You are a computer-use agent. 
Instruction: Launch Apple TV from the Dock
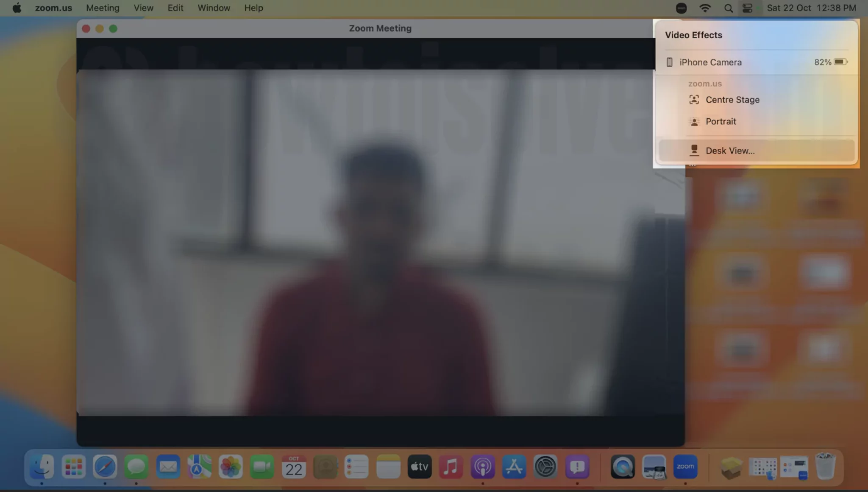(x=420, y=467)
